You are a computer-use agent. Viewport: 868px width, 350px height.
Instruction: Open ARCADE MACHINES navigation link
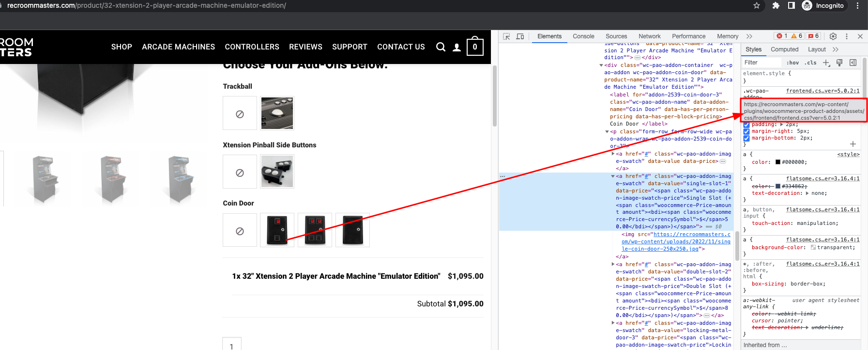[179, 47]
